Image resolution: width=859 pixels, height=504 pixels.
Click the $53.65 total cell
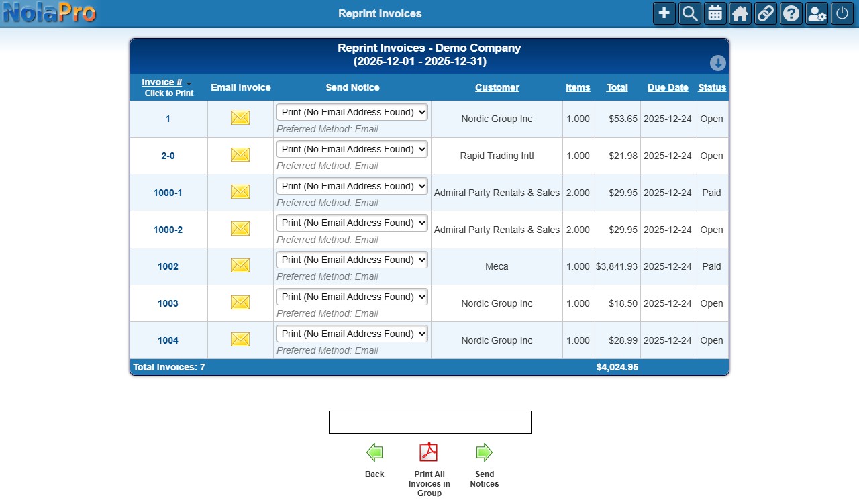point(617,119)
